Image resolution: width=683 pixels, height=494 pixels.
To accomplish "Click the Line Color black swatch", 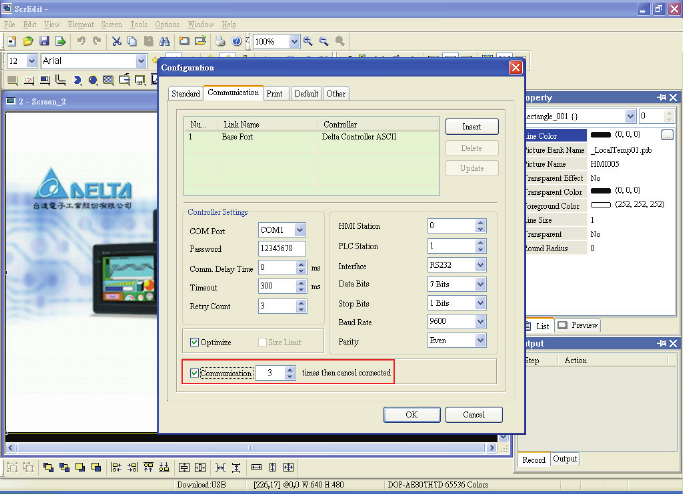I will pyautogui.click(x=601, y=134).
